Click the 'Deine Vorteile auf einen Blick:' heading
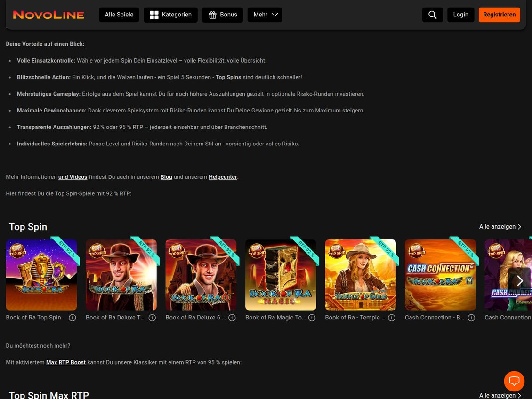 pos(45,44)
